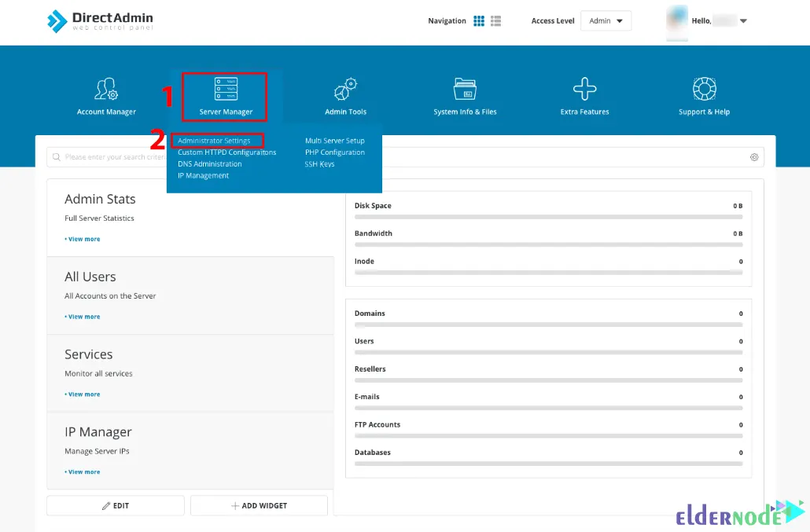Screen dimensions: 810x532
Task: Click the System Info & Files icon
Action: click(465, 94)
